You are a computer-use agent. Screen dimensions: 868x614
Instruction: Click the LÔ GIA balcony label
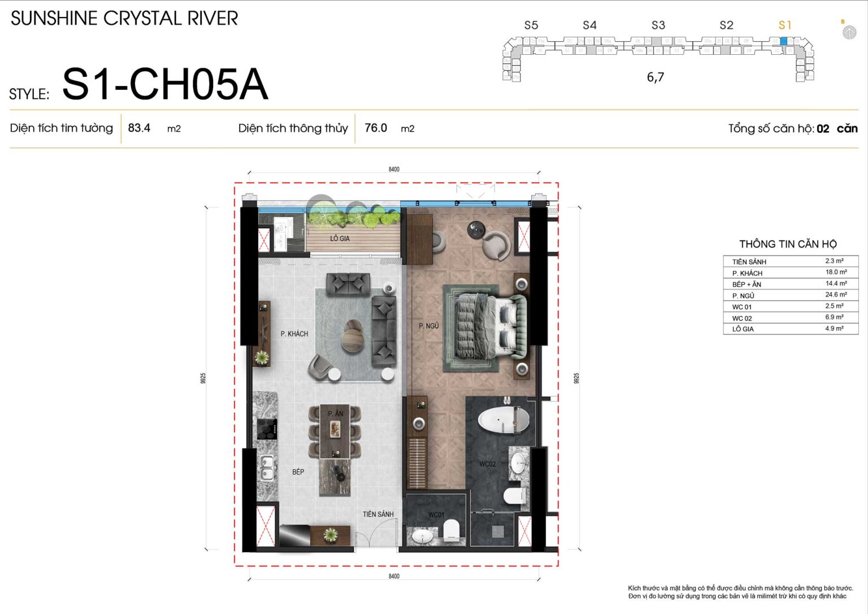click(x=340, y=239)
